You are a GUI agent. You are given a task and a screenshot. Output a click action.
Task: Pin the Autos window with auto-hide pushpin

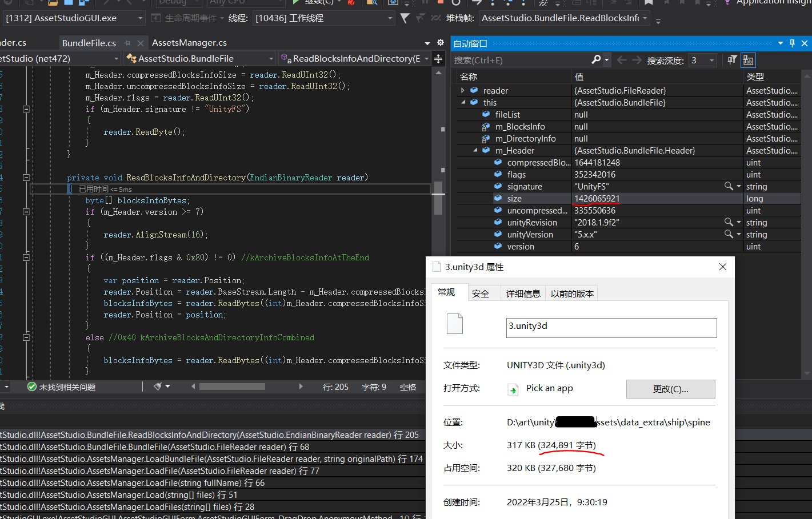pos(792,43)
